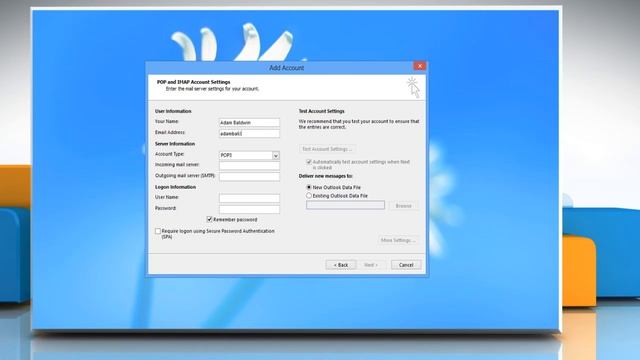The height and width of the screenshot is (360, 640).
Task: Click the Password input field
Action: point(249,209)
